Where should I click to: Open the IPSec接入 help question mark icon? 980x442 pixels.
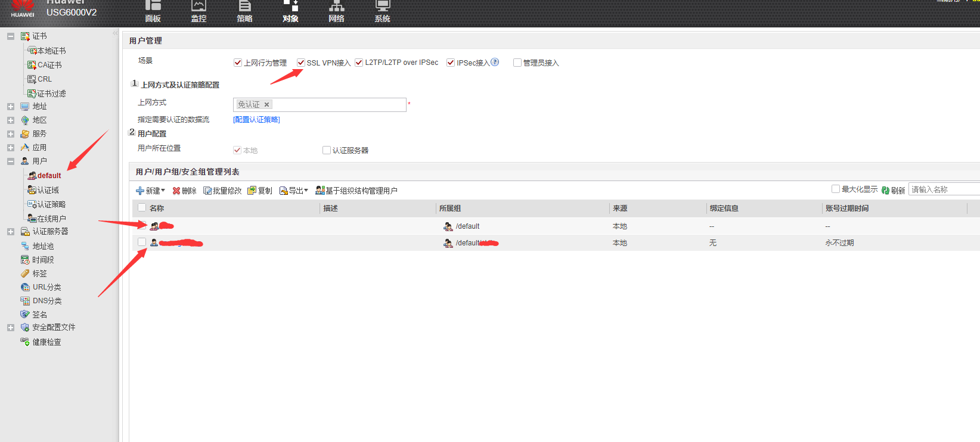tap(495, 62)
